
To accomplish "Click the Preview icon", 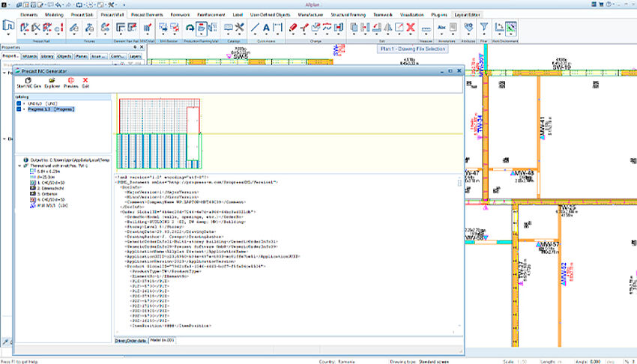I will 71,81.
